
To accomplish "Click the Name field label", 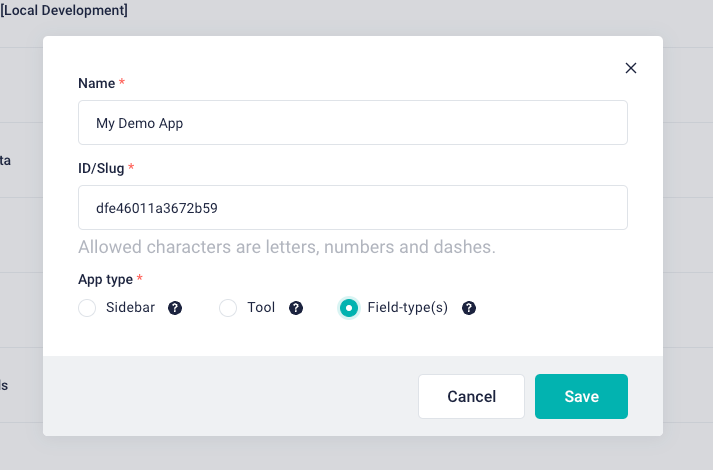I will [x=96, y=83].
